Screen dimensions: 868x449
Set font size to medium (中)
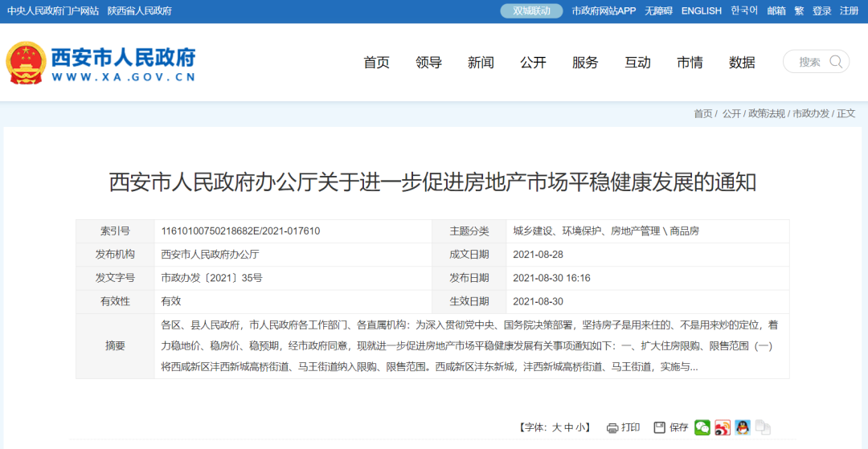point(569,427)
